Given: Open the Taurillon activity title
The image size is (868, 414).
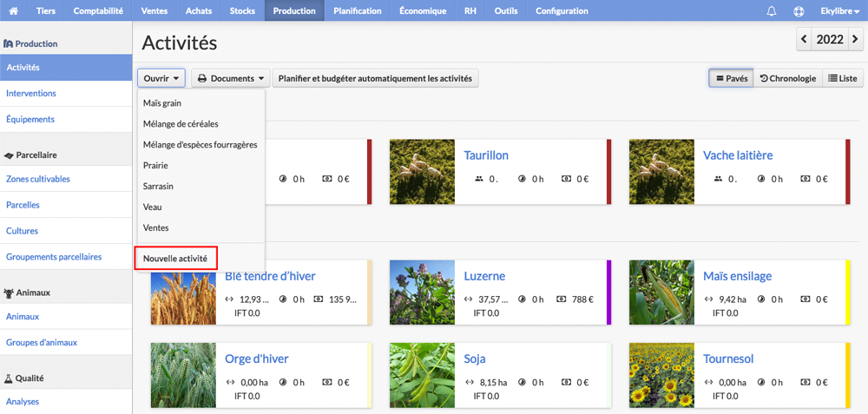Looking at the screenshot, I should pyautogui.click(x=486, y=155).
